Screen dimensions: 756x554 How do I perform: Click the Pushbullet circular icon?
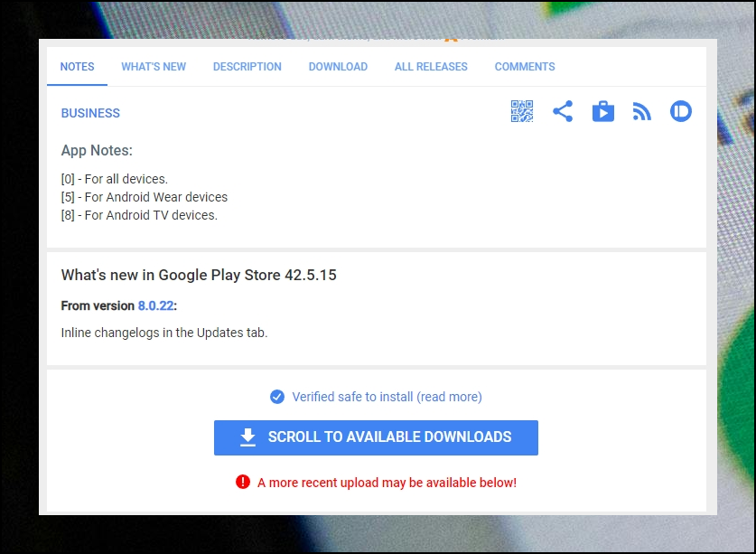click(681, 111)
